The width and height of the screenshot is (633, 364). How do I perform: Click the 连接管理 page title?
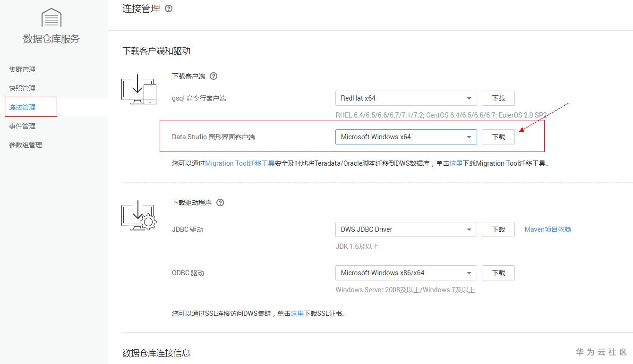141,8
